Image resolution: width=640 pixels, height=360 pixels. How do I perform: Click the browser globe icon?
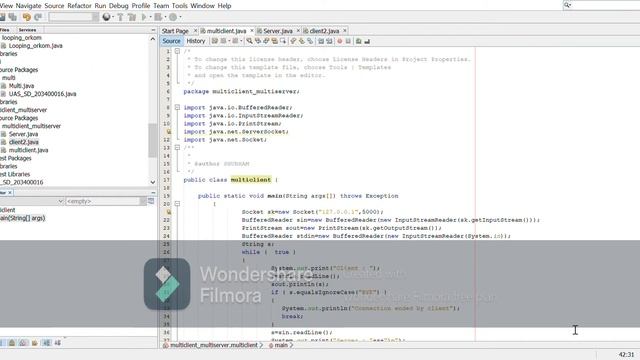click(106, 17)
